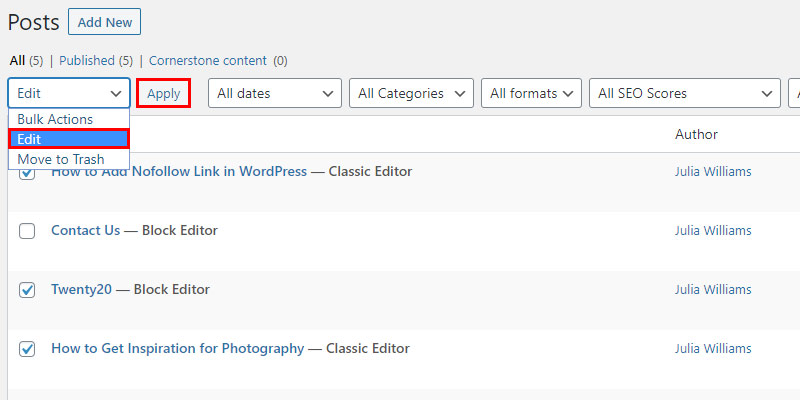
Task: Show All posts view
Action: coord(17,61)
